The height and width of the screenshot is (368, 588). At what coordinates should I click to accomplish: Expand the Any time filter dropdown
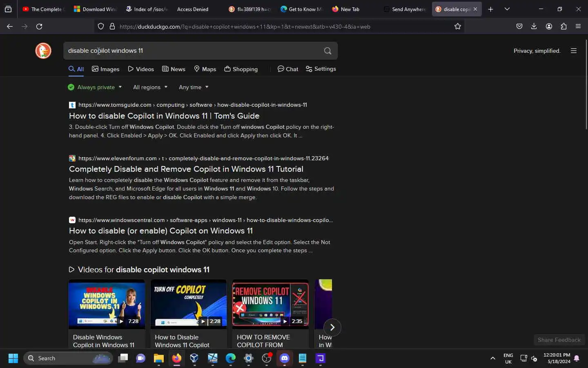(x=194, y=87)
